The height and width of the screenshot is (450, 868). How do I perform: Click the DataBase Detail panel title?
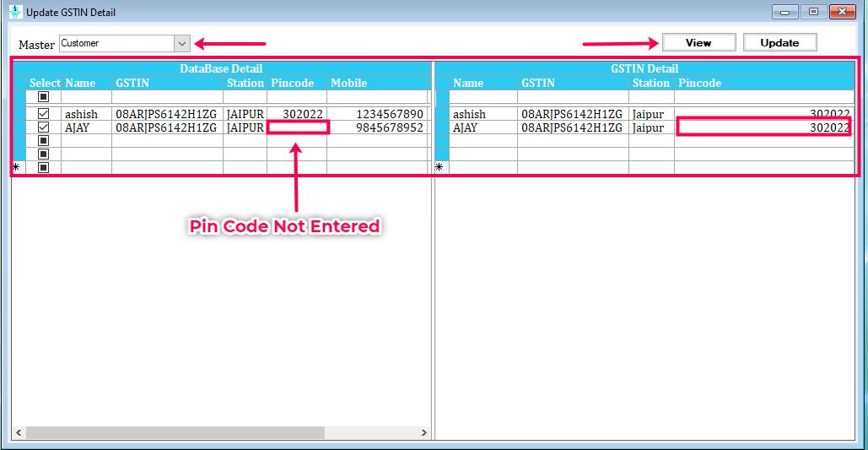(221, 68)
